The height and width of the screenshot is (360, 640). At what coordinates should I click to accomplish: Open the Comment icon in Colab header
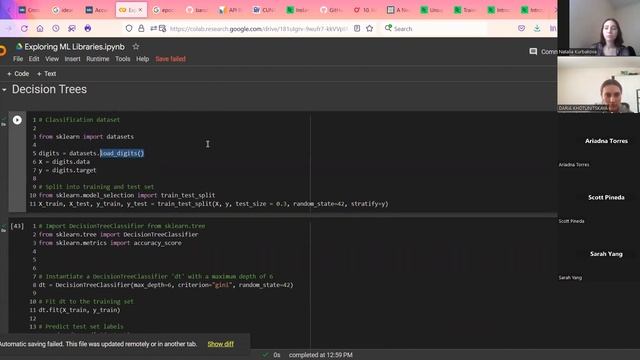[x=533, y=51]
